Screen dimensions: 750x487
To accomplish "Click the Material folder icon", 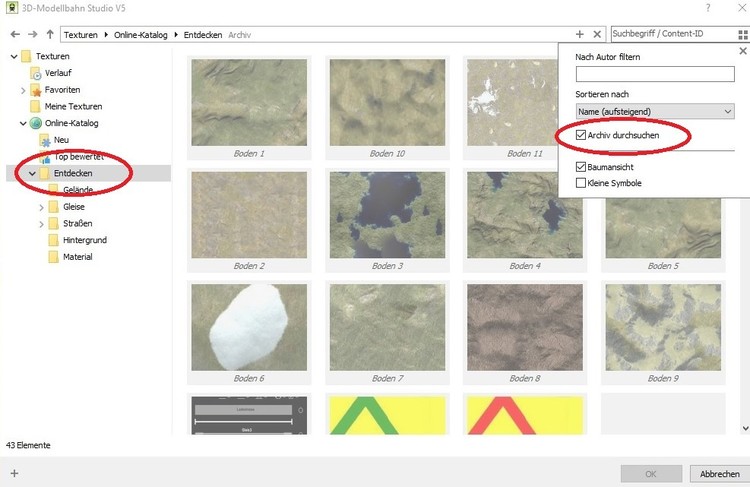I will click(x=54, y=257).
